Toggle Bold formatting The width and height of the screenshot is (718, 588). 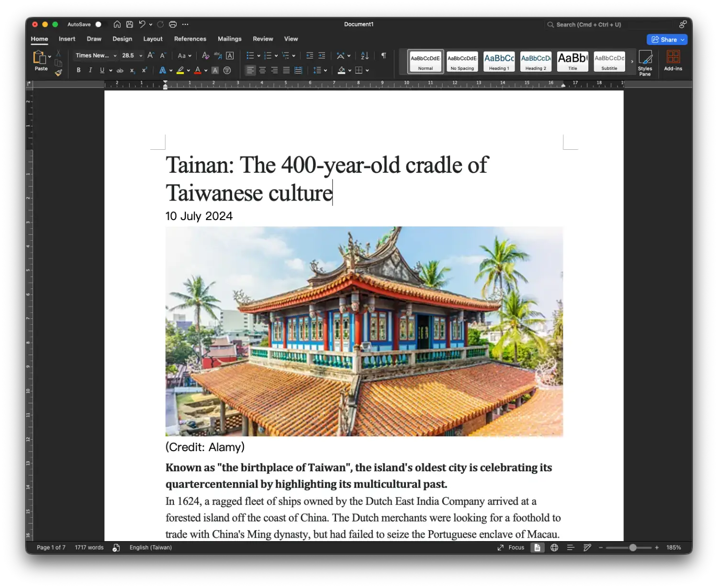coord(79,70)
